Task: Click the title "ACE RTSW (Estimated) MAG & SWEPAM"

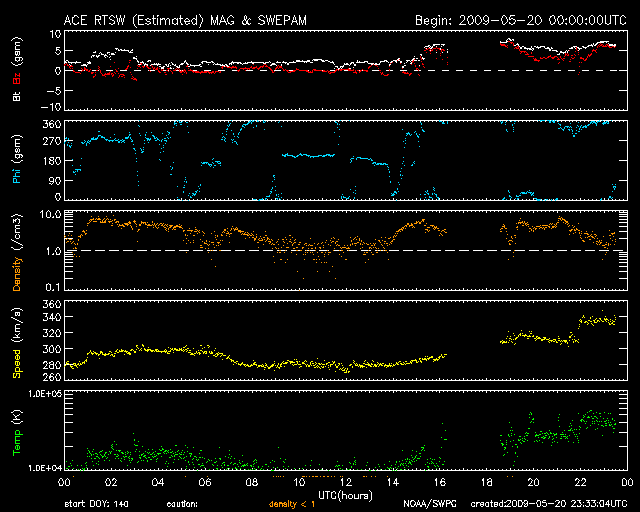Action: click(x=185, y=20)
